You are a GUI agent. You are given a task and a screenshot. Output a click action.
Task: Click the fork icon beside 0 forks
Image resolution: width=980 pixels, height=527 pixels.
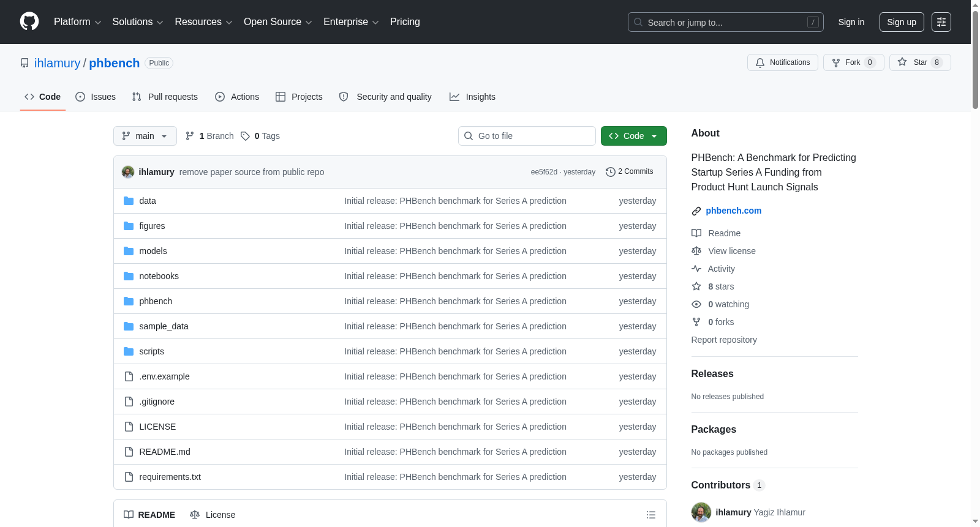pos(696,322)
